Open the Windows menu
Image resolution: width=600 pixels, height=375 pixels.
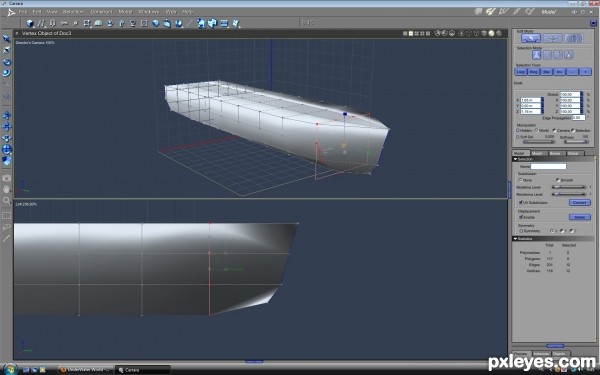click(x=148, y=12)
